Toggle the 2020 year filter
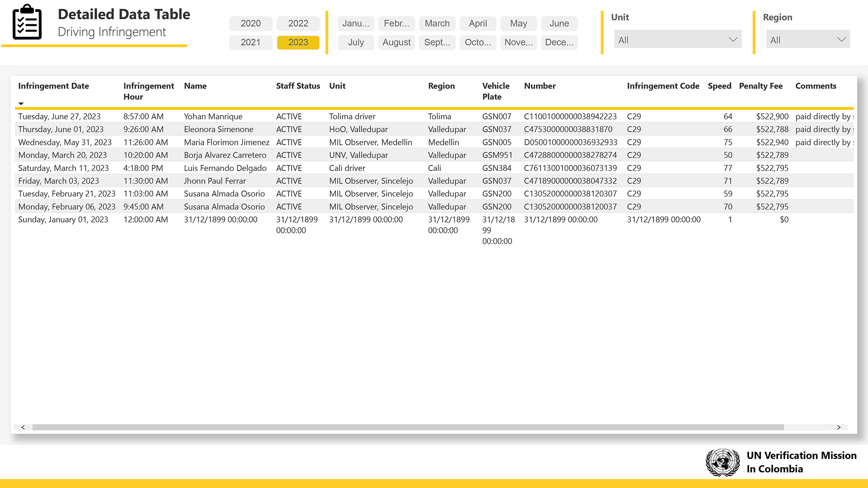 (x=251, y=23)
